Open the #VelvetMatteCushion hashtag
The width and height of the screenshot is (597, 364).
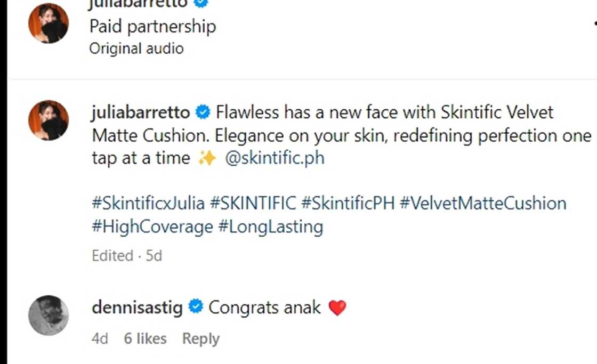click(482, 204)
